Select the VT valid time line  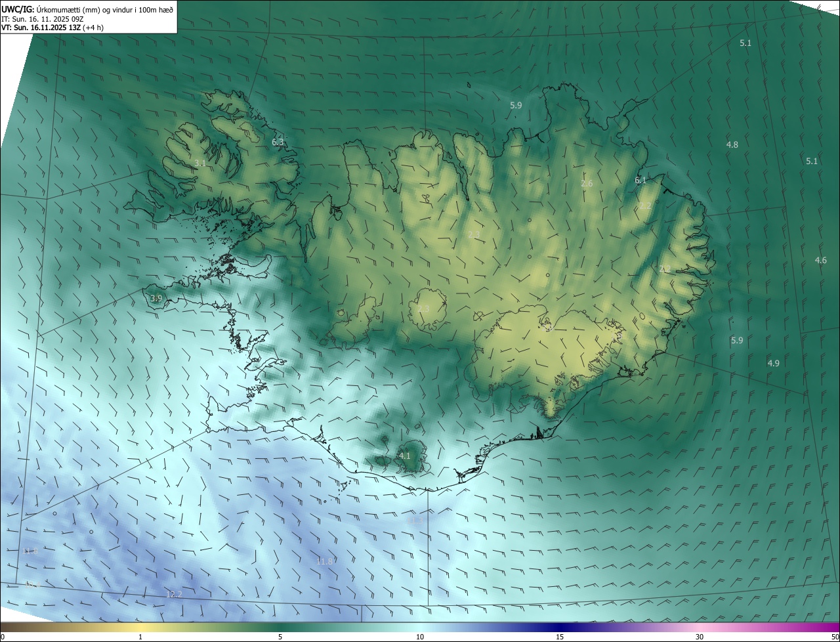point(52,28)
